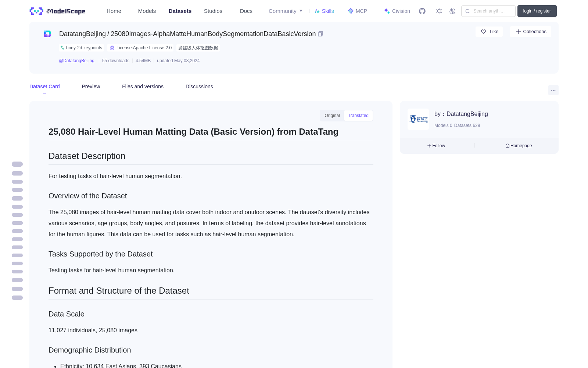Viewport: 588px width, 368px height.
Task: Click the Collections button label
Action: pos(535,32)
